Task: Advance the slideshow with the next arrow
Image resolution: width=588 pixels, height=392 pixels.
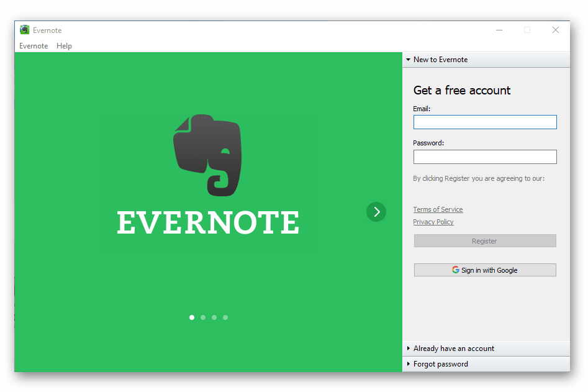Action: tap(376, 212)
